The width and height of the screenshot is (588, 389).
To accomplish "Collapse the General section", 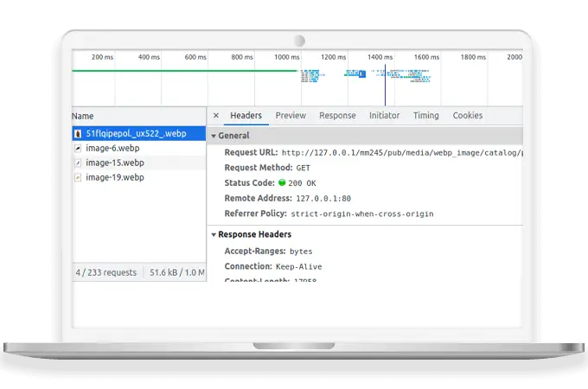I will 214,136.
